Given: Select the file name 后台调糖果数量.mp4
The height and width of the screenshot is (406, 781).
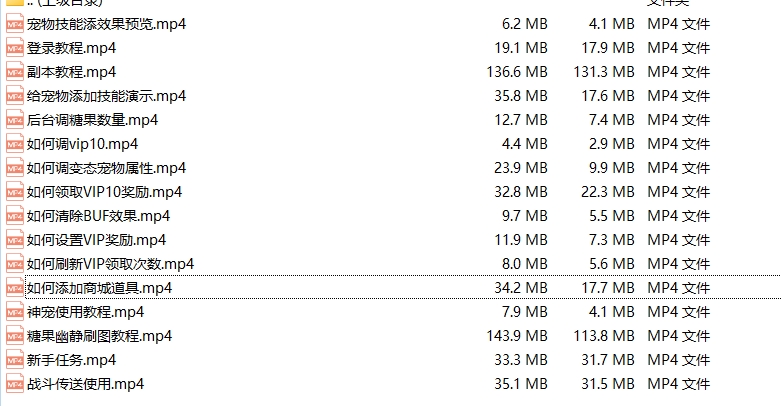Looking at the screenshot, I should coord(92,120).
